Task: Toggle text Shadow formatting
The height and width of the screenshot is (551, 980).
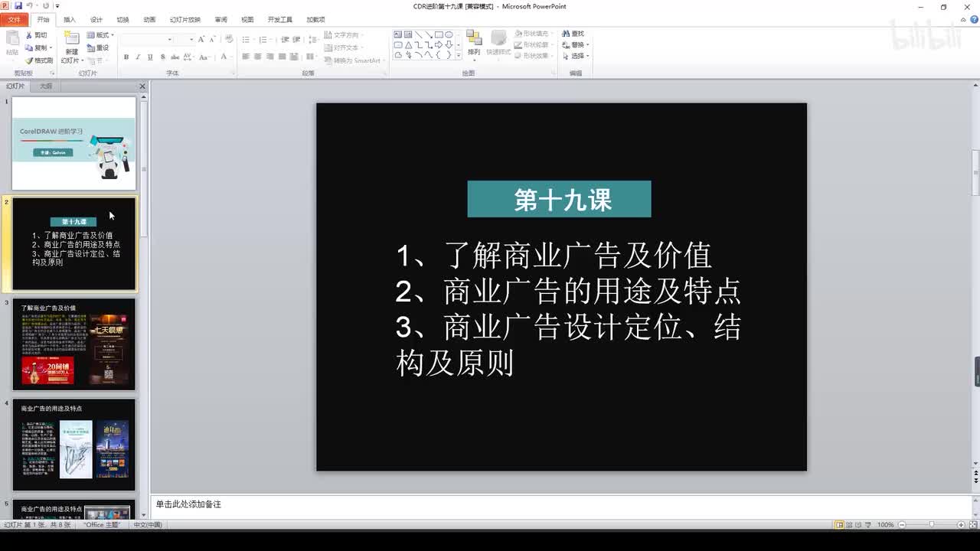Action: coord(162,57)
